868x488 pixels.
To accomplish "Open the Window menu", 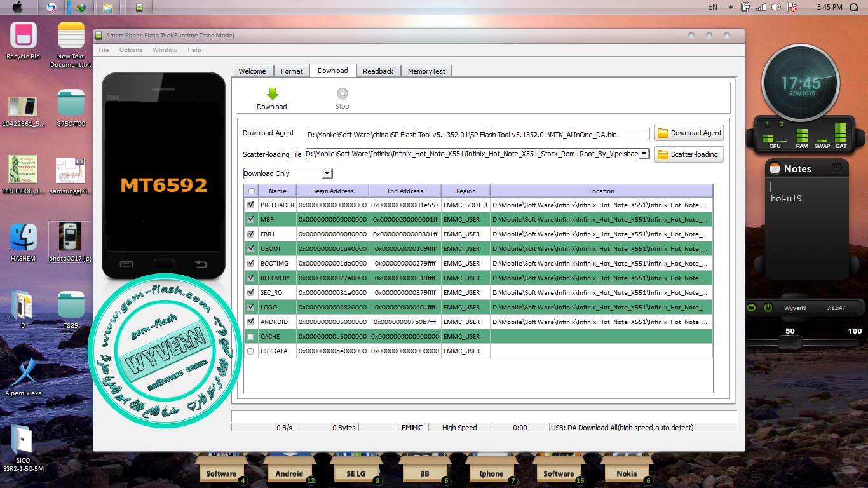I will tap(165, 50).
